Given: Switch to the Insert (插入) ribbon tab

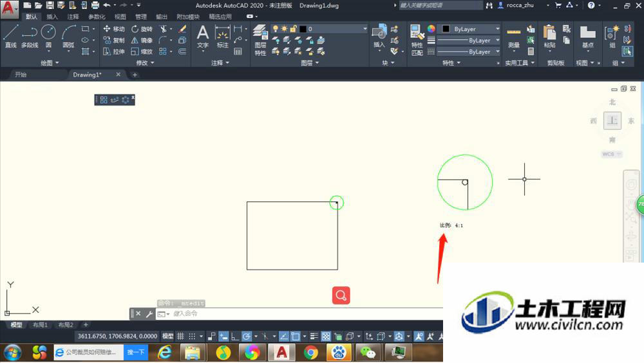Looking at the screenshot, I should 52,17.
